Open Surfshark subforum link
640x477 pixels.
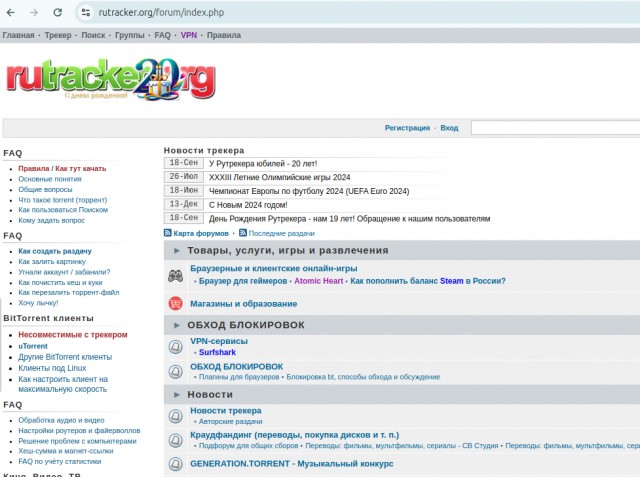[x=217, y=352]
